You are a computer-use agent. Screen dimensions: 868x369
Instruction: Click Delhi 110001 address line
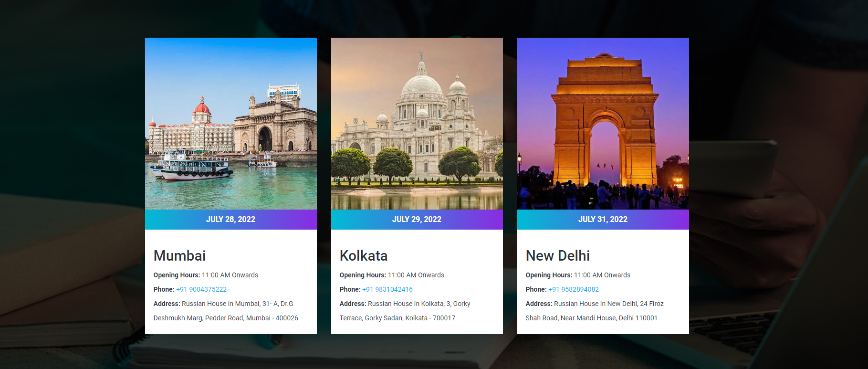pos(591,318)
